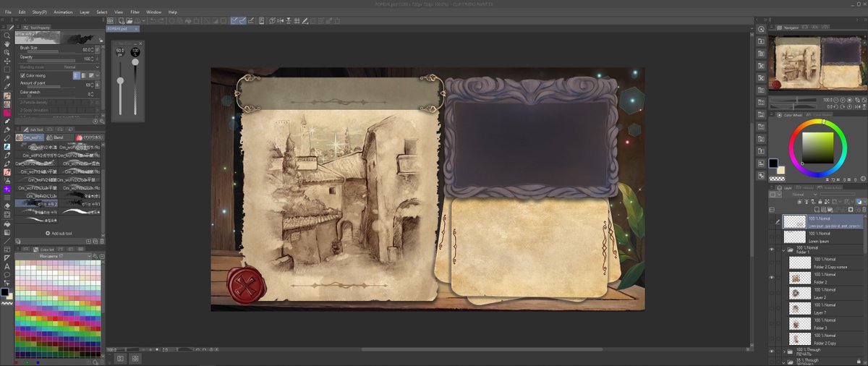
Task: Select the cream sub color swatch by color wheel
Action: click(x=780, y=169)
